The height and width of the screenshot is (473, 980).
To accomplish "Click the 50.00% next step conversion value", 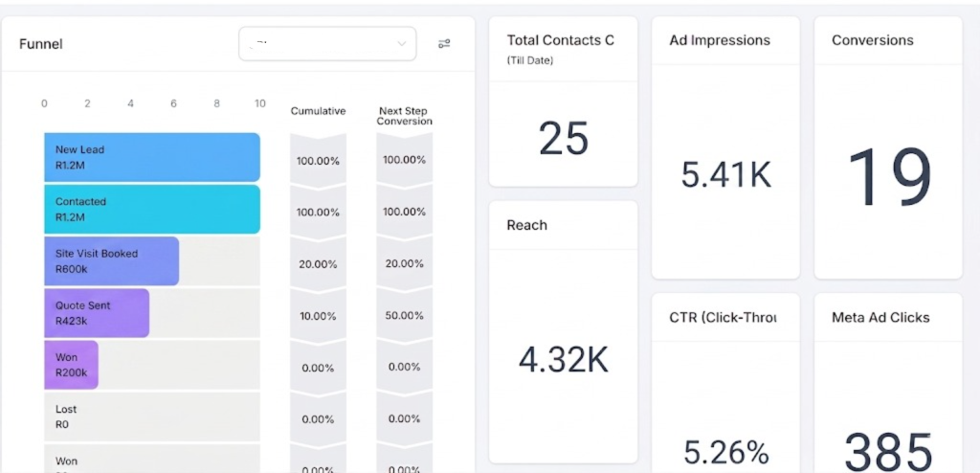I will coord(405,316).
